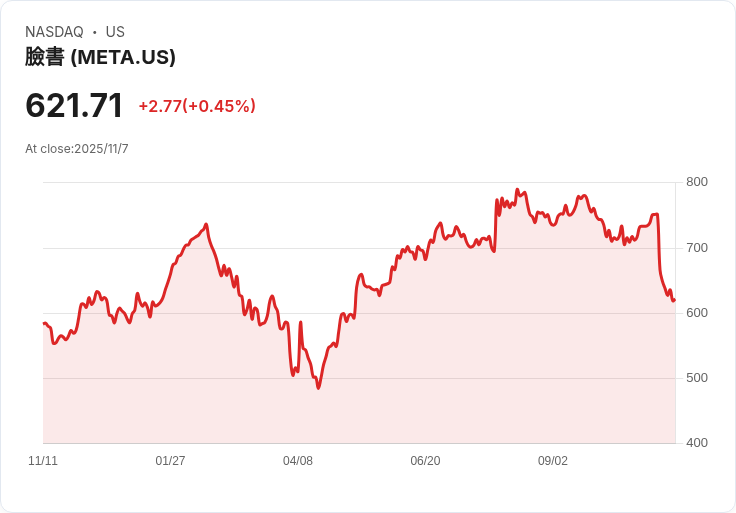
Task: Click the February peak on the chart line
Action: [206, 224]
